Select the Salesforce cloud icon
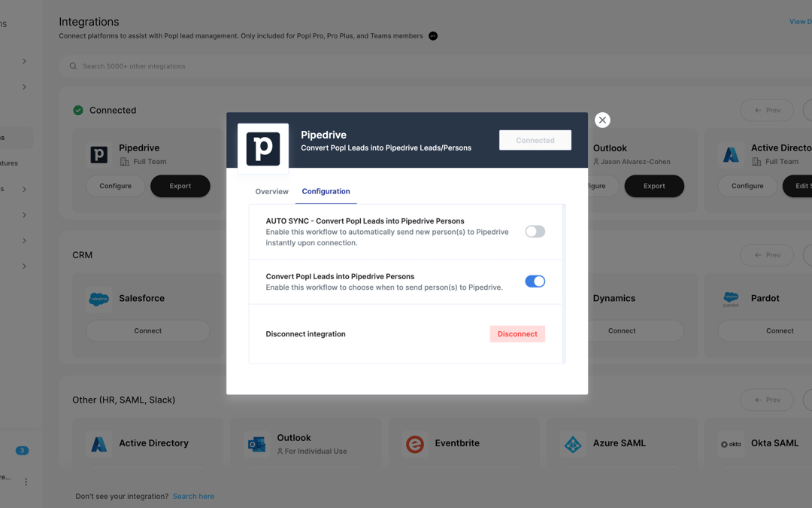Screen dimensions: 812x508 tap(98, 299)
